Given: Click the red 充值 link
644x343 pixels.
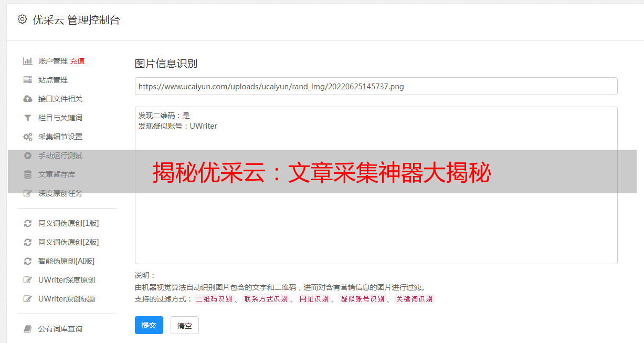Looking at the screenshot, I should (77, 61).
